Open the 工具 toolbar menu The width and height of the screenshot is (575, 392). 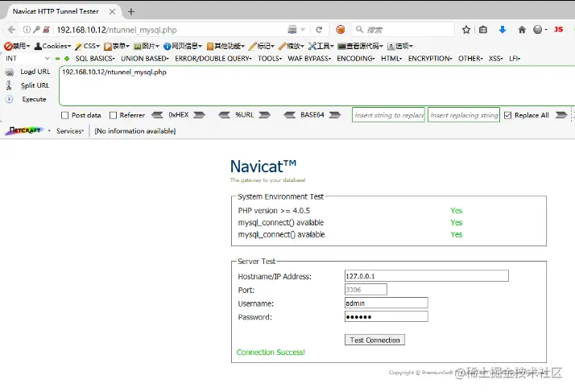click(x=321, y=46)
